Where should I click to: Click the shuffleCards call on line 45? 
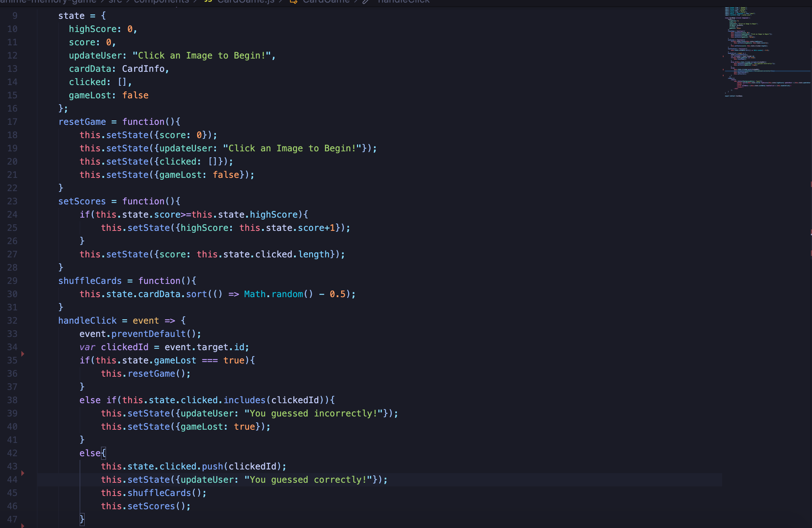(x=159, y=493)
